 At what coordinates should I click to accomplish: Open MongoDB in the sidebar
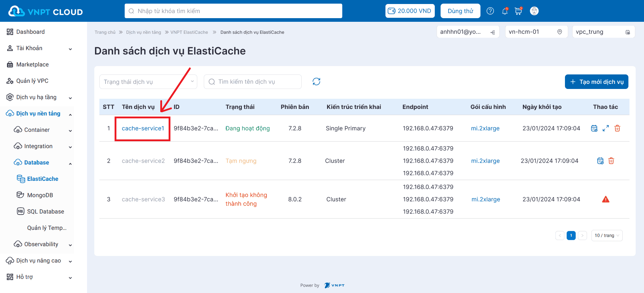[x=40, y=195]
